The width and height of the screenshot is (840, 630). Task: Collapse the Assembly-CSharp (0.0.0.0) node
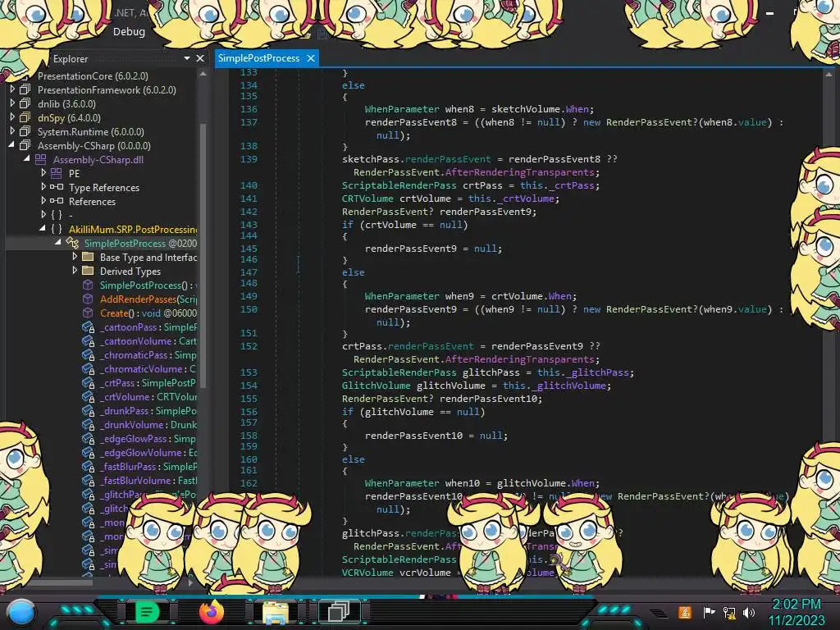[11, 145]
